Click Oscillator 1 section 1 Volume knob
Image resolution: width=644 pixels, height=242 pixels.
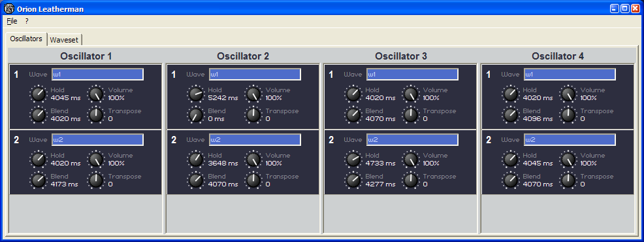96,94
